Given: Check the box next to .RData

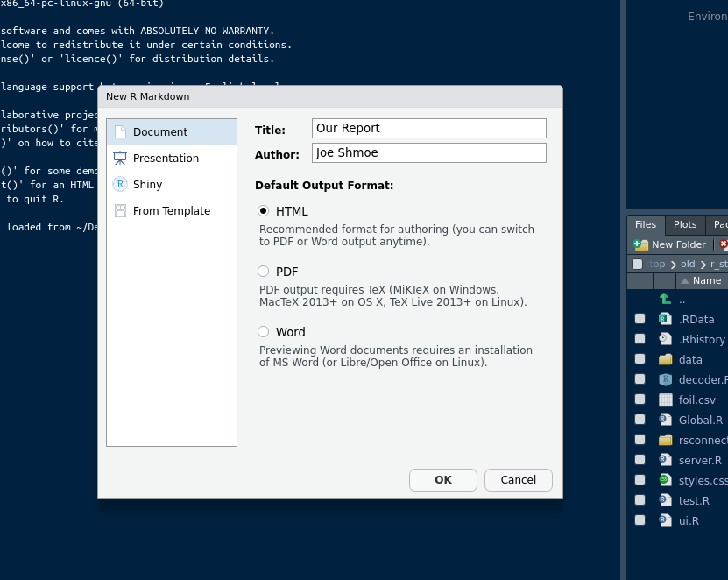Looking at the screenshot, I should coord(640,319).
